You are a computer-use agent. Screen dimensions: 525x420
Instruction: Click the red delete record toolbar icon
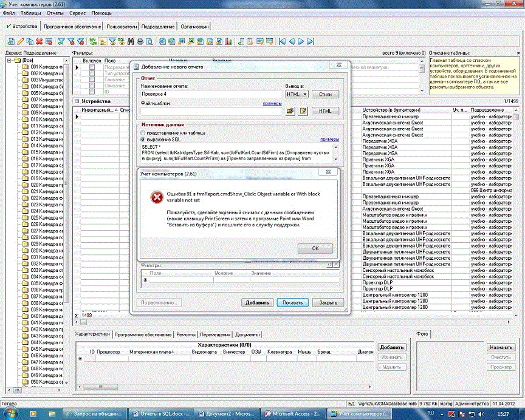click(39, 42)
